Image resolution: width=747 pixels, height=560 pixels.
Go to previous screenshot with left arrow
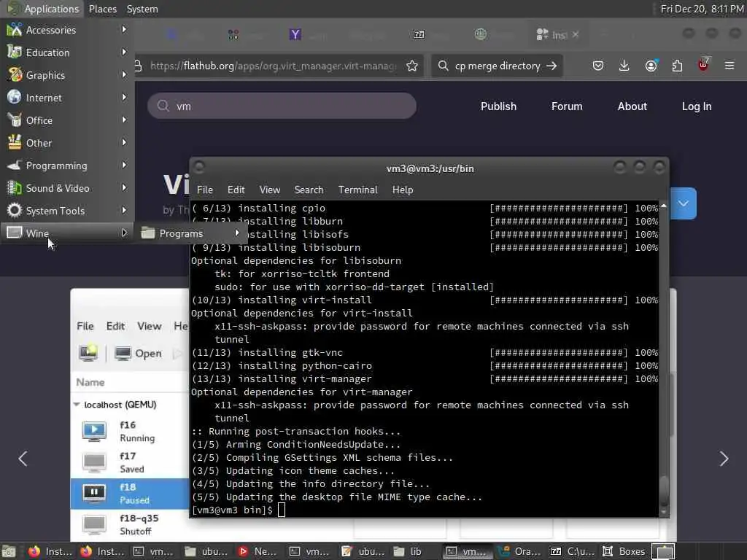point(23,459)
